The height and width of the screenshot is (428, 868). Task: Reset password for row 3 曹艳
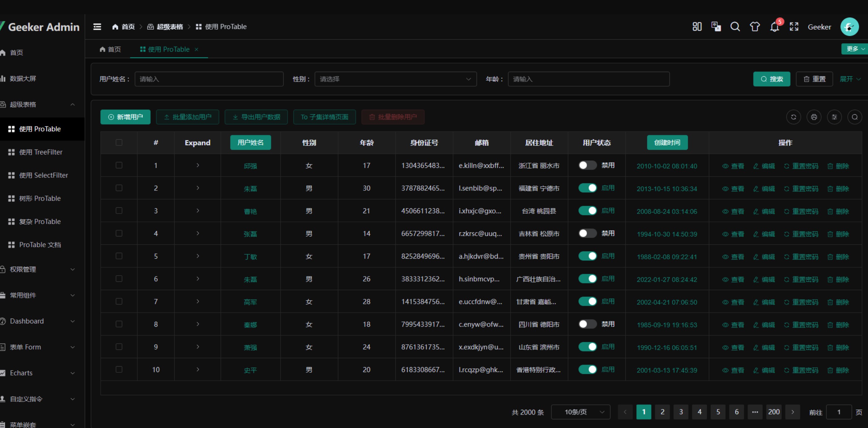[801, 211]
